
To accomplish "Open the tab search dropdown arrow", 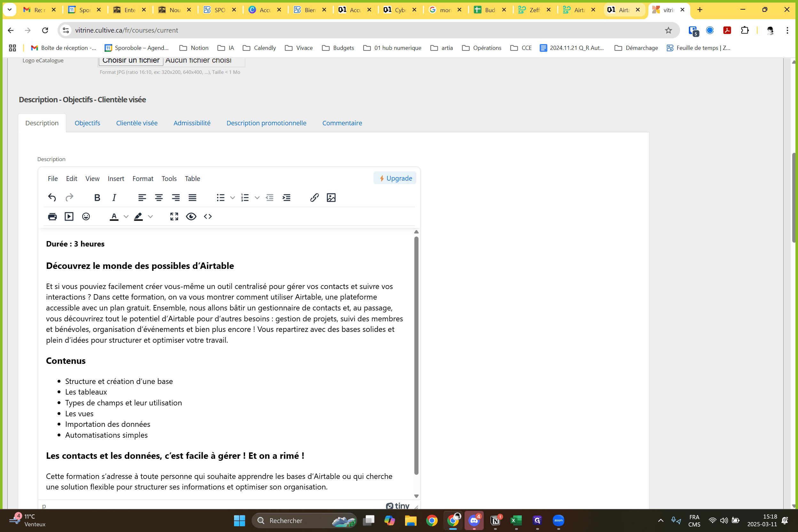I will 10,10.
